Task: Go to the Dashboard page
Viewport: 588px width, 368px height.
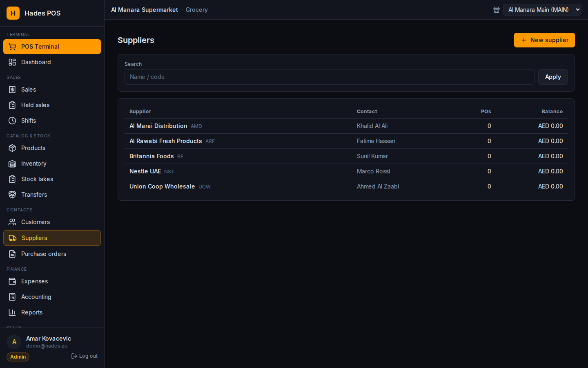Action: pyautogui.click(x=52, y=62)
